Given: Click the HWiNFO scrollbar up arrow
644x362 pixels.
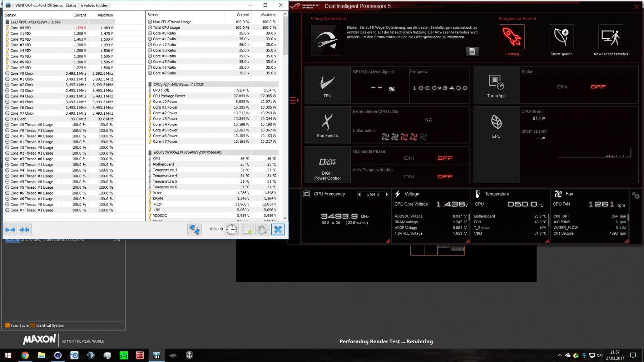Looking at the screenshot, I should pos(285,14).
